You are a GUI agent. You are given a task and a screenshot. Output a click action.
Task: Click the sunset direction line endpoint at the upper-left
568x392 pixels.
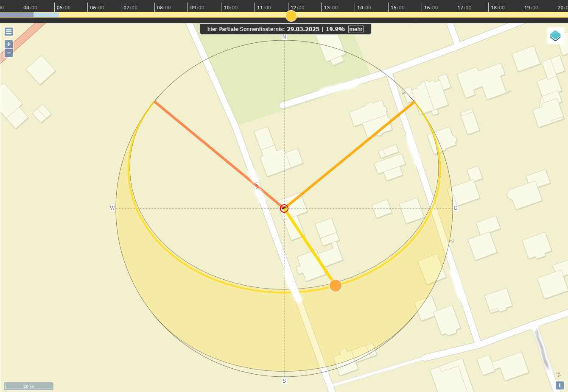[x=154, y=101]
